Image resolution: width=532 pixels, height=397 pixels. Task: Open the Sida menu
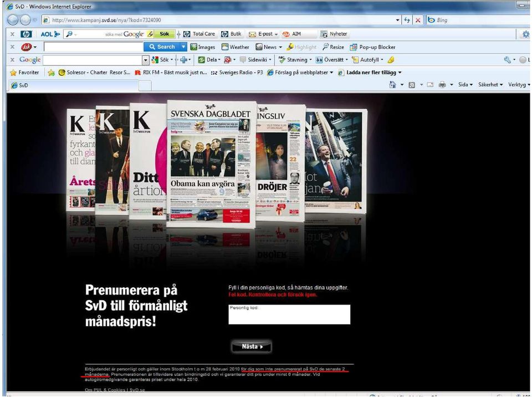[x=465, y=85]
